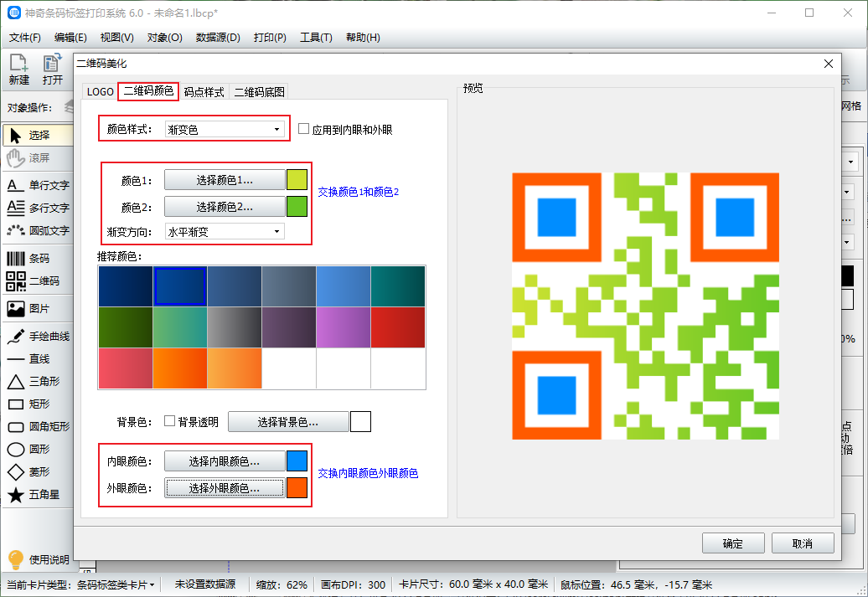Click the white background color swatch
The height and width of the screenshot is (597, 868).
pos(360,422)
